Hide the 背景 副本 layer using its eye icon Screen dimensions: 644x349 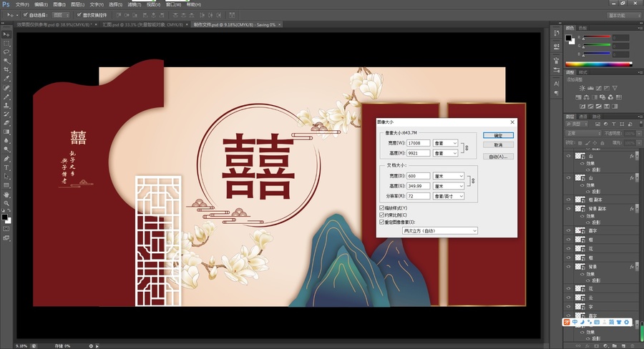click(x=568, y=209)
